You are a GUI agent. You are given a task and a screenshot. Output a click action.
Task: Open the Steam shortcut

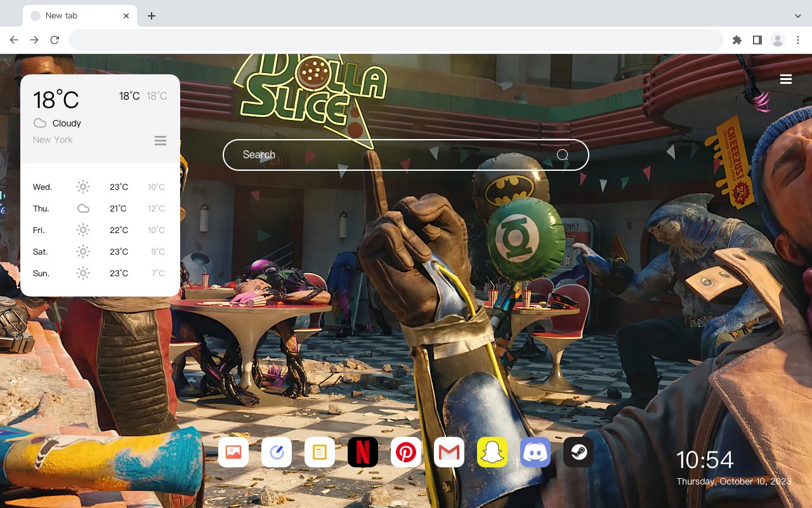click(579, 452)
